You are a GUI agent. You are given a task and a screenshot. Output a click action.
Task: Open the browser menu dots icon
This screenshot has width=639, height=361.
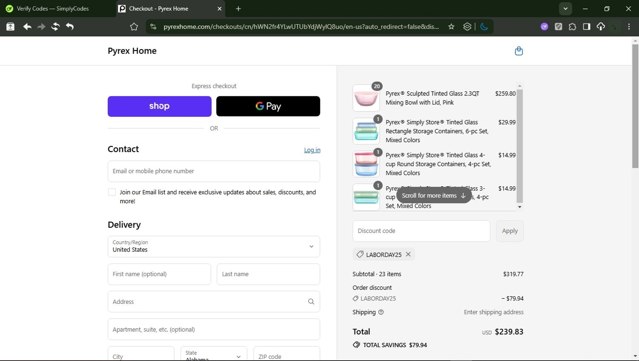point(629,26)
